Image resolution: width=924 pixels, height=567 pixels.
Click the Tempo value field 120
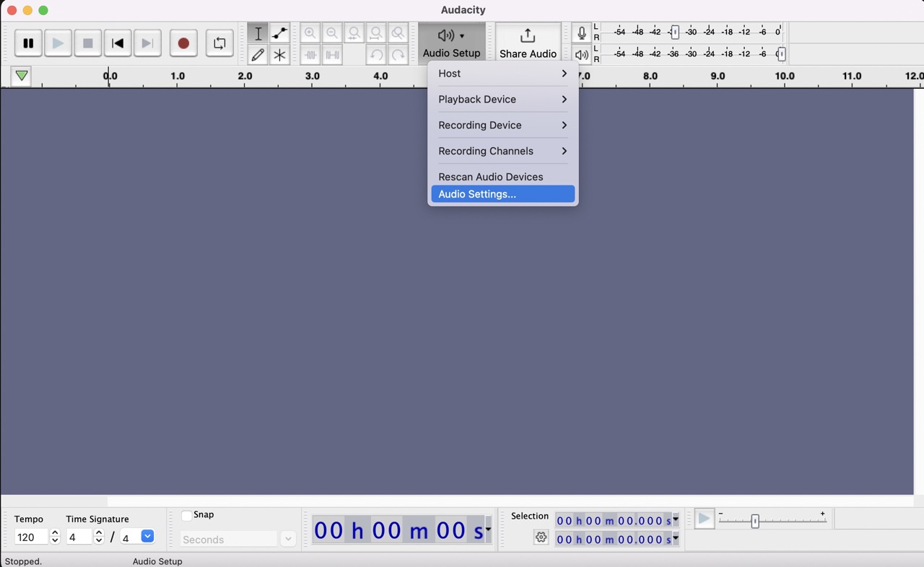point(31,537)
